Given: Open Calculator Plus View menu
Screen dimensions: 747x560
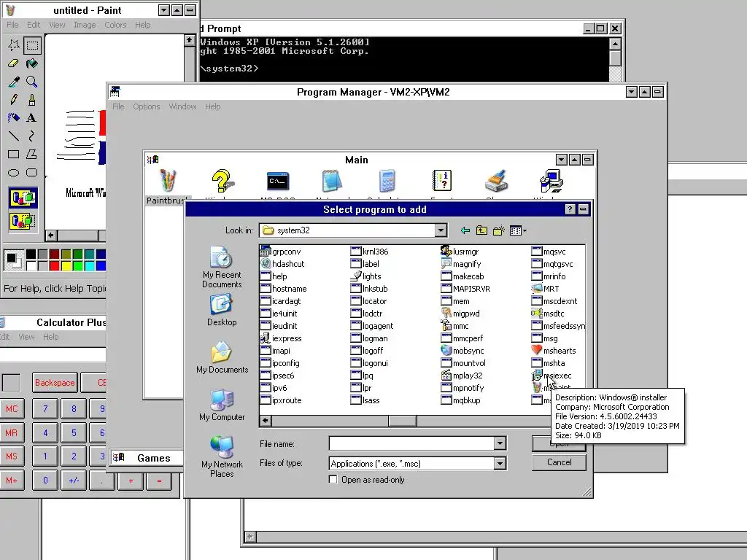Looking at the screenshot, I should [x=27, y=337].
